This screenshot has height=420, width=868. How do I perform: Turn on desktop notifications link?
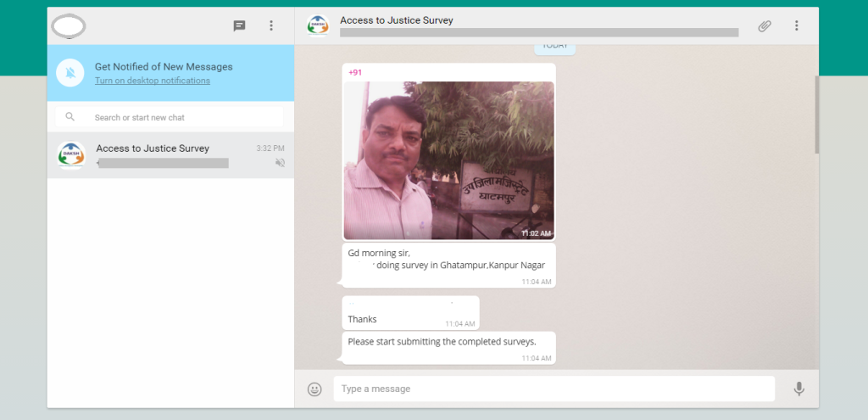pyautogui.click(x=153, y=81)
